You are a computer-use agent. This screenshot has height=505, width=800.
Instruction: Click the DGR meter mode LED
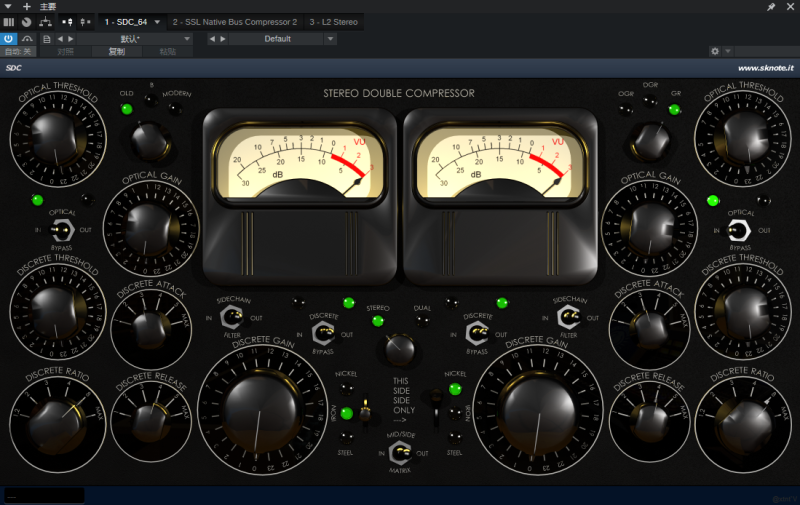(650, 100)
